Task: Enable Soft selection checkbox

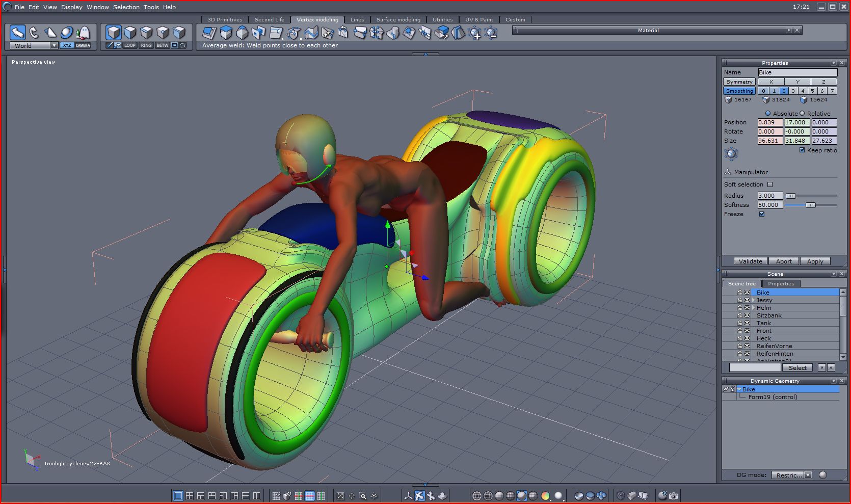Action: [x=770, y=184]
